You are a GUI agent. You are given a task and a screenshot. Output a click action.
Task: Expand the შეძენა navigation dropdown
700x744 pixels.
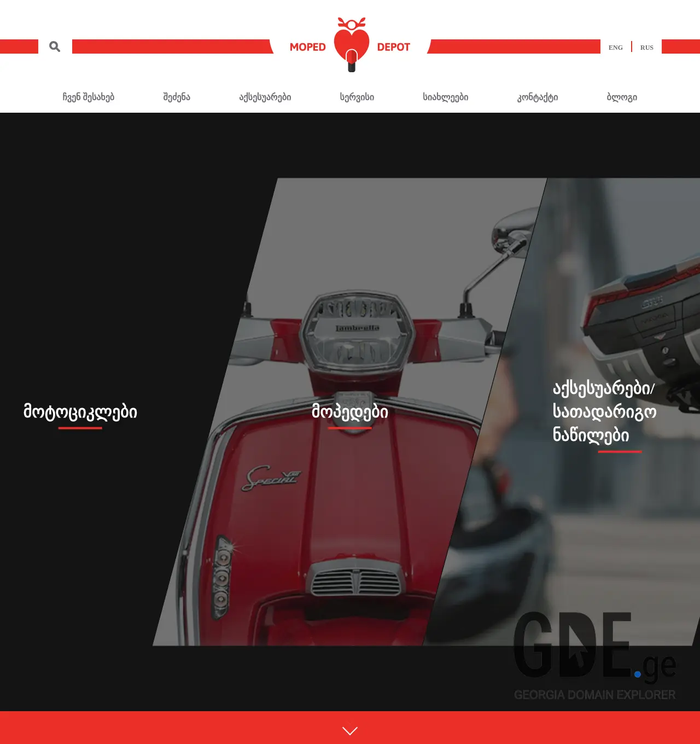coord(176,97)
